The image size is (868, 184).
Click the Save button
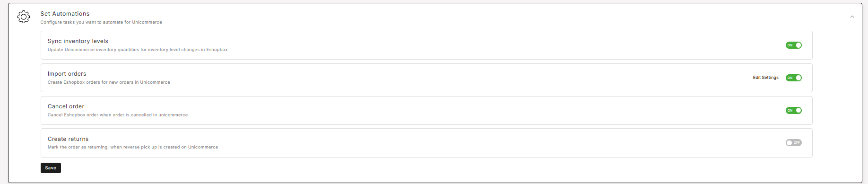tap(51, 168)
